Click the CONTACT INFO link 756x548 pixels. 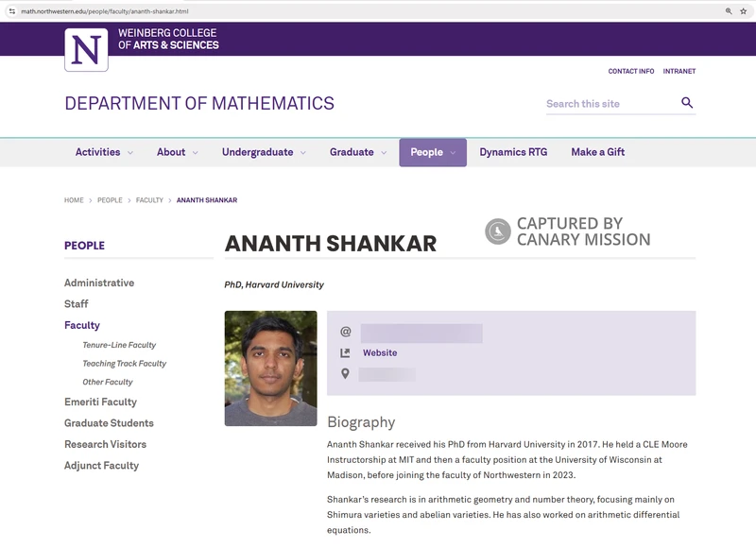tap(631, 70)
